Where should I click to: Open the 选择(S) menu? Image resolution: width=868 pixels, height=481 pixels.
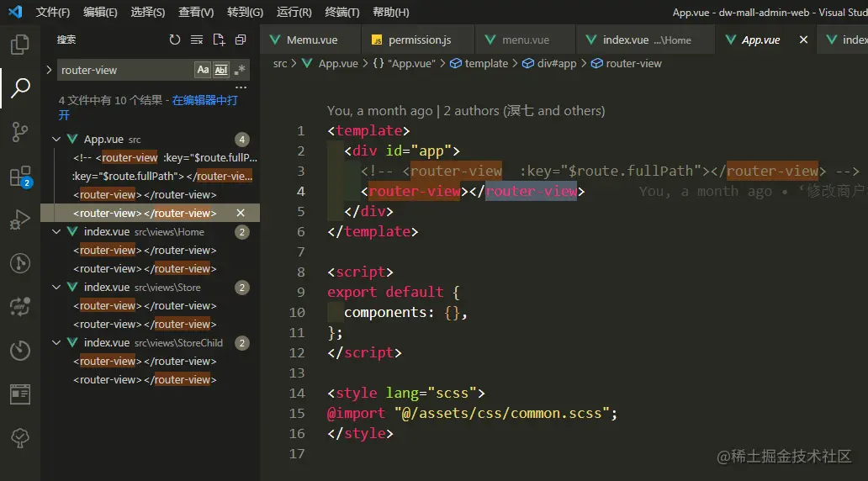148,12
